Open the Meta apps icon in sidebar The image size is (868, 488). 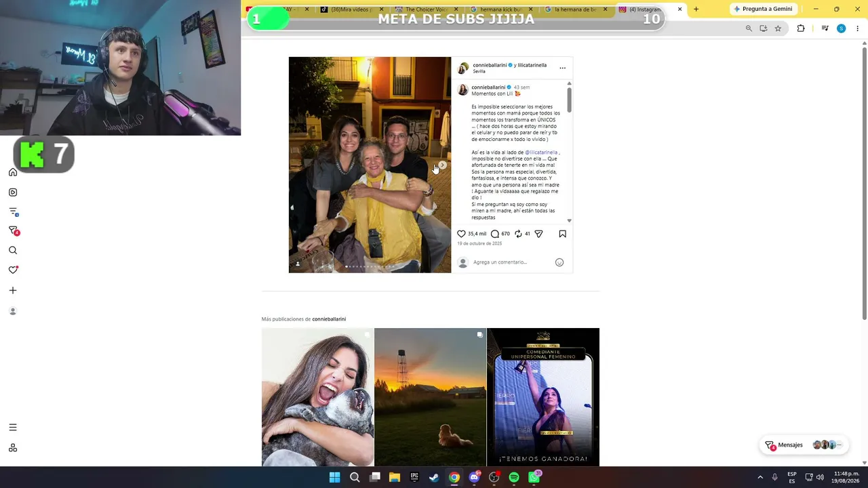coord(13,448)
